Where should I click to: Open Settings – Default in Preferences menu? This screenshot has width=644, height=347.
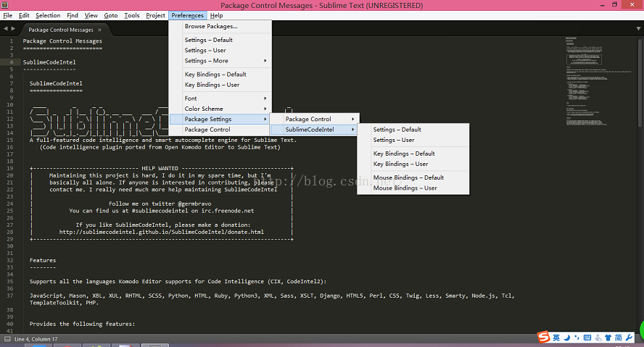(220, 40)
